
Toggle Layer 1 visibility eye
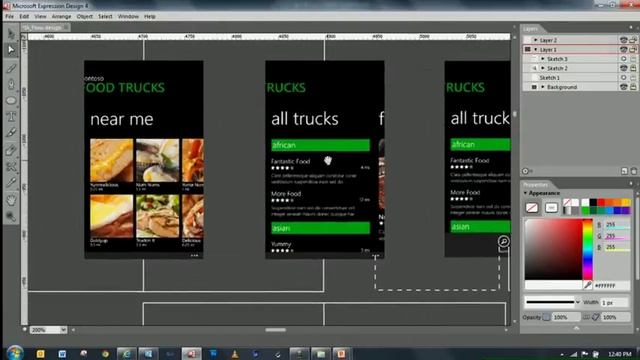click(623, 49)
